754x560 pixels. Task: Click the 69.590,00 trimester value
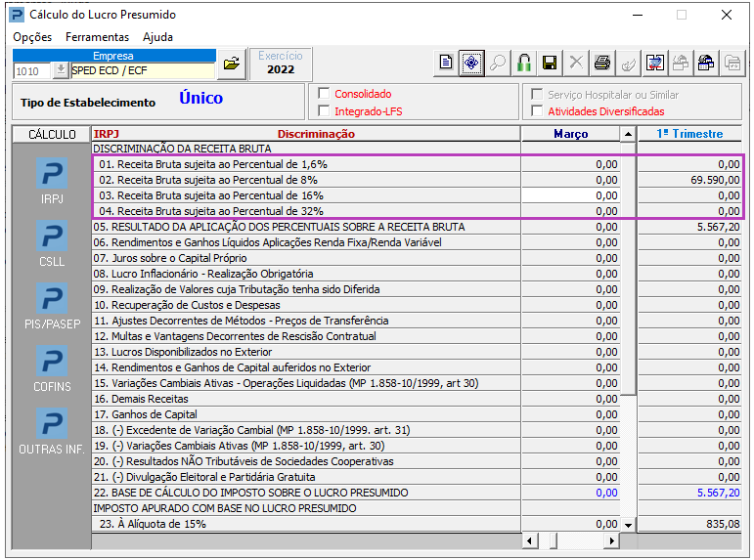(716, 180)
